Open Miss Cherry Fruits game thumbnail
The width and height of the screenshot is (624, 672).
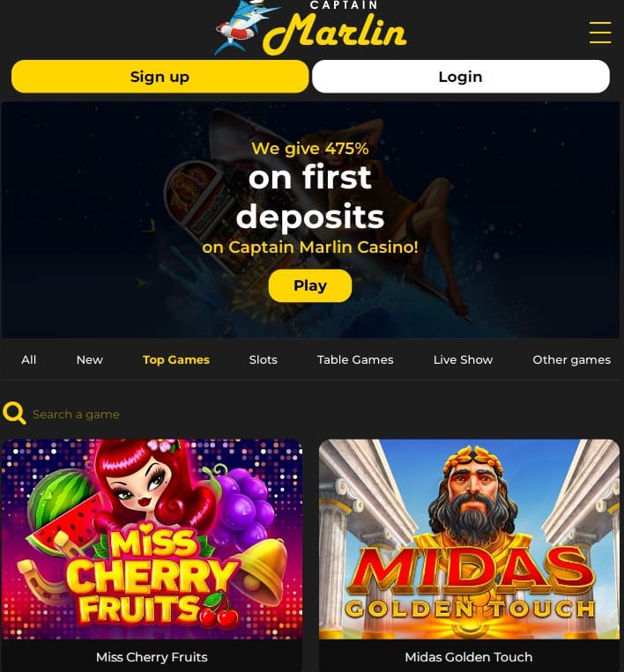(x=152, y=539)
